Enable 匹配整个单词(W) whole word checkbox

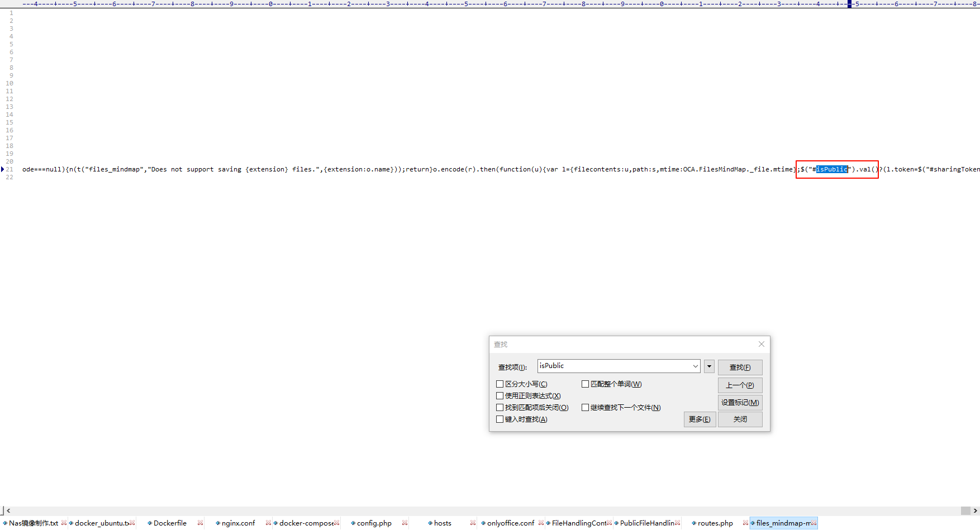[586, 384]
